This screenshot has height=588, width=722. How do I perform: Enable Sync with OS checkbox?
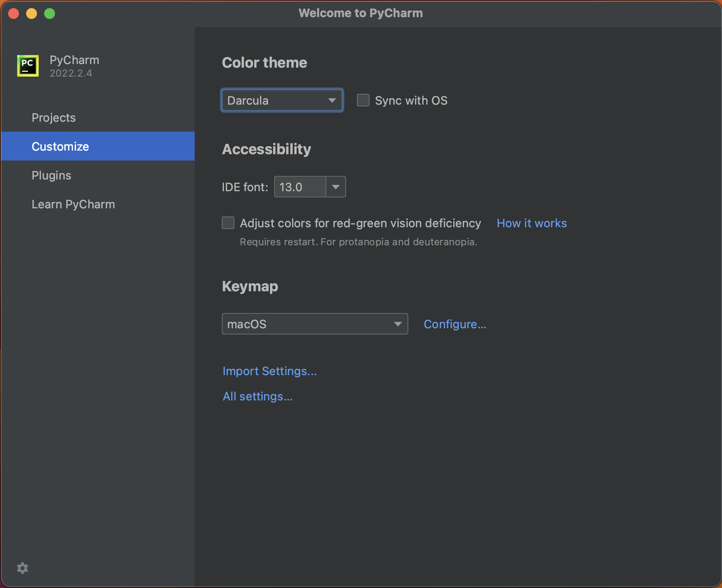(363, 100)
